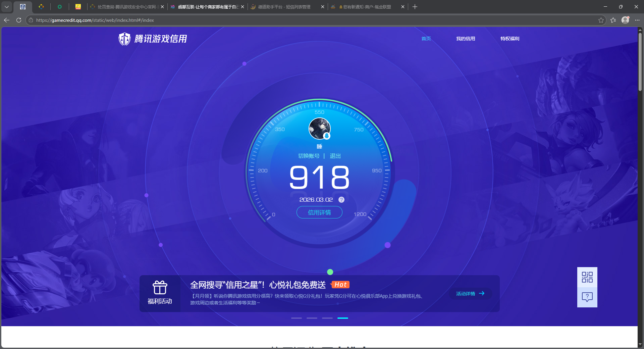The width and height of the screenshot is (644, 349).
Task: Click the 信用详情 button
Action: [319, 212]
